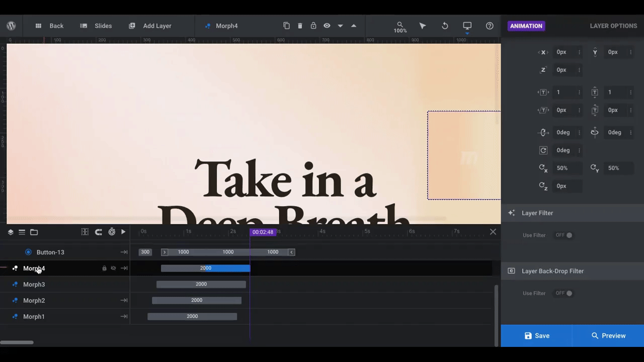Click the 2D rotation square icon
Screen dimensions: 644x362
click(x=543, y=150)
